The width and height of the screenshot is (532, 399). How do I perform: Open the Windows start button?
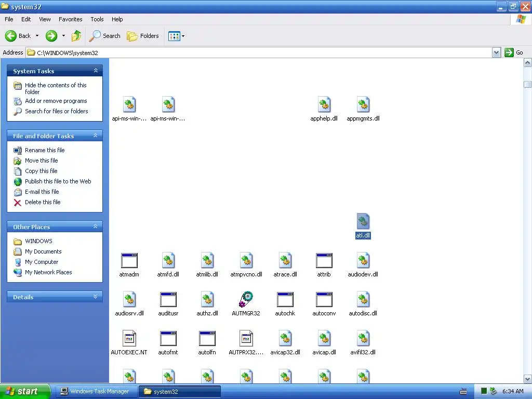point(25,391)
